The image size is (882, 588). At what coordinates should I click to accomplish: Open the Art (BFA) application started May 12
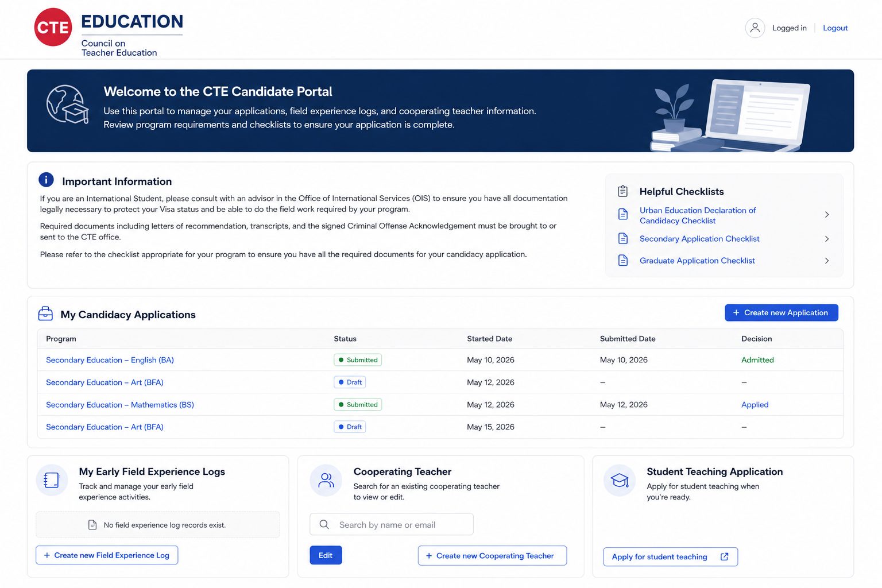point(105,382)
